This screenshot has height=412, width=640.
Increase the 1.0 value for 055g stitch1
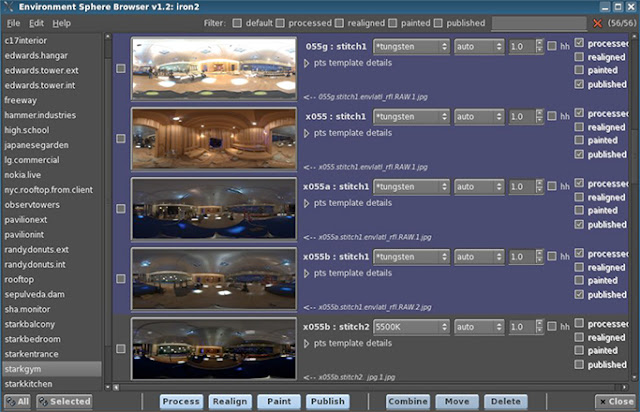pos(540,43)
